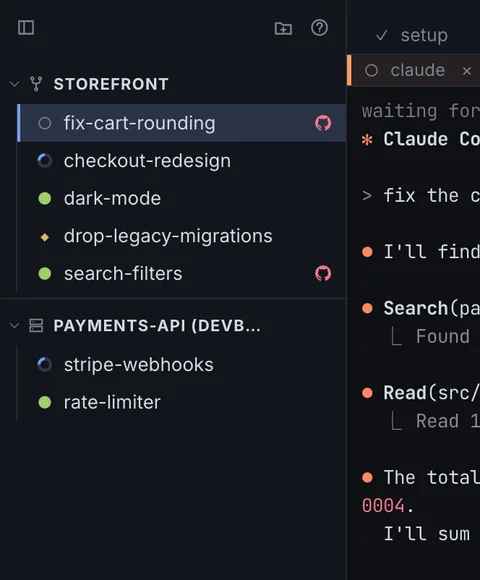Click the git branch icon beside STOREFRONT
This screenshot has height=580, width=480.
pos(36,84)
